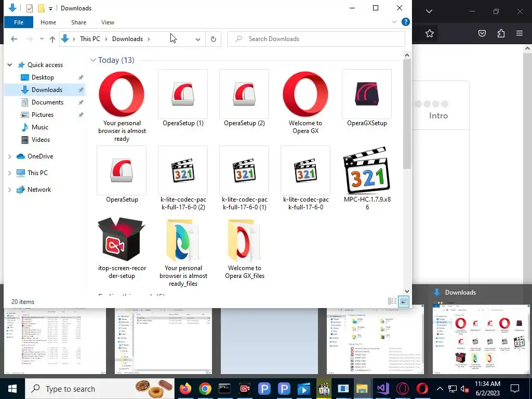The width and height of the screenshot is (532, 399).
Task: Select itop-screen-recorder-setup box icon
Action: tap(122, 239)
